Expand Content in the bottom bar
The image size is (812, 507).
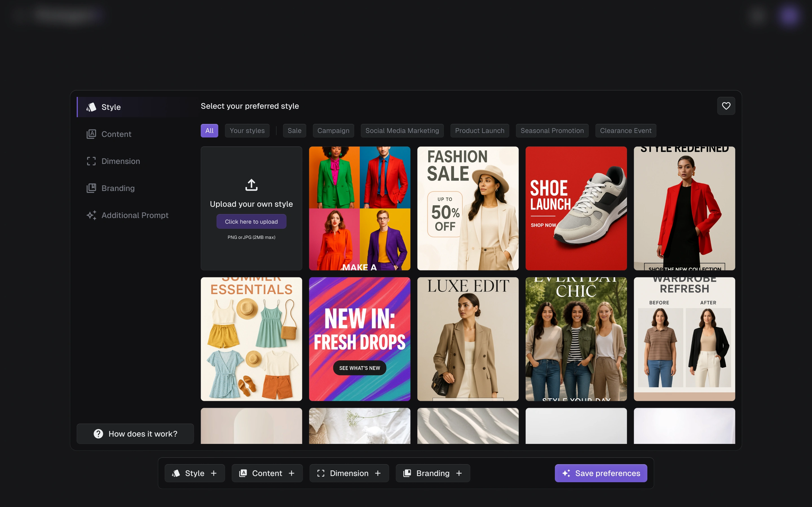pos(292,473)
